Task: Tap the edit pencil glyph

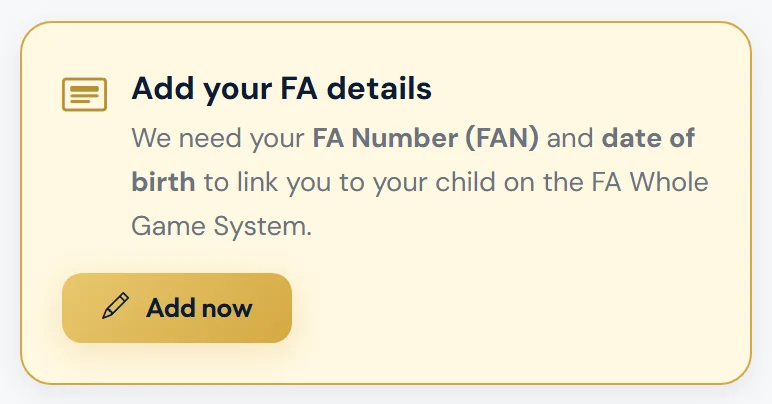Action: (x=116, y=306)
